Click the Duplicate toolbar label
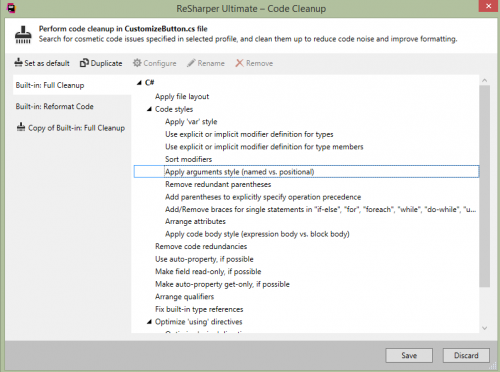 [x=106, y=63]
